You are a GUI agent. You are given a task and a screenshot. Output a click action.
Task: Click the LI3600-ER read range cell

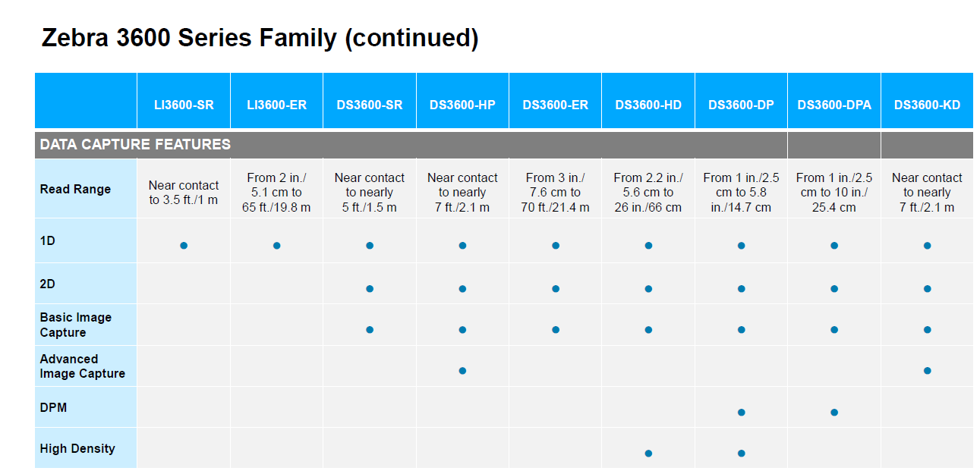pos(277,193)
